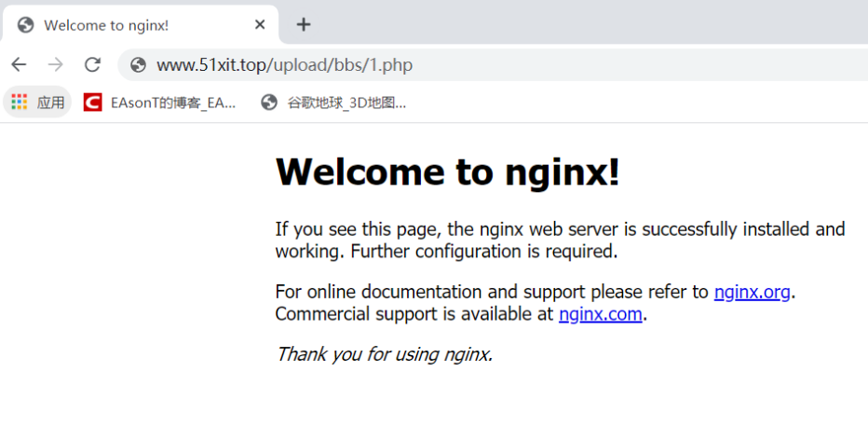Open a new tab with the plus button
Image resolution: width=868 pixels, height=427 pixels.
pyautogui.click(x=304, y=24)
